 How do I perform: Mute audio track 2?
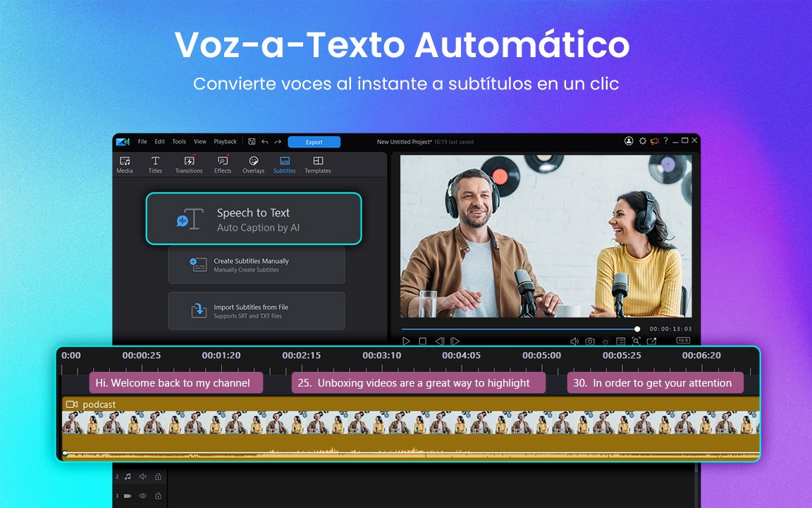[x=143, y=476]
